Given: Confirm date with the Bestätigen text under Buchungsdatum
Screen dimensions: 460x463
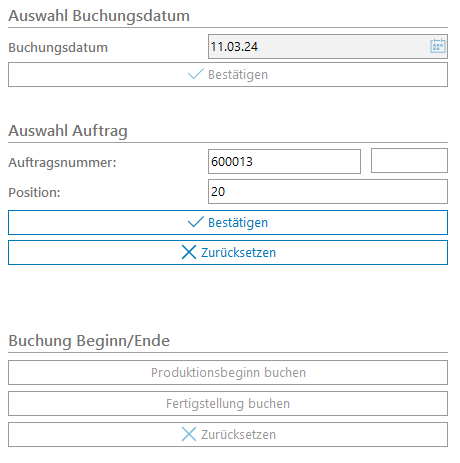Looking at the screenshot, I should click(238, 75).
